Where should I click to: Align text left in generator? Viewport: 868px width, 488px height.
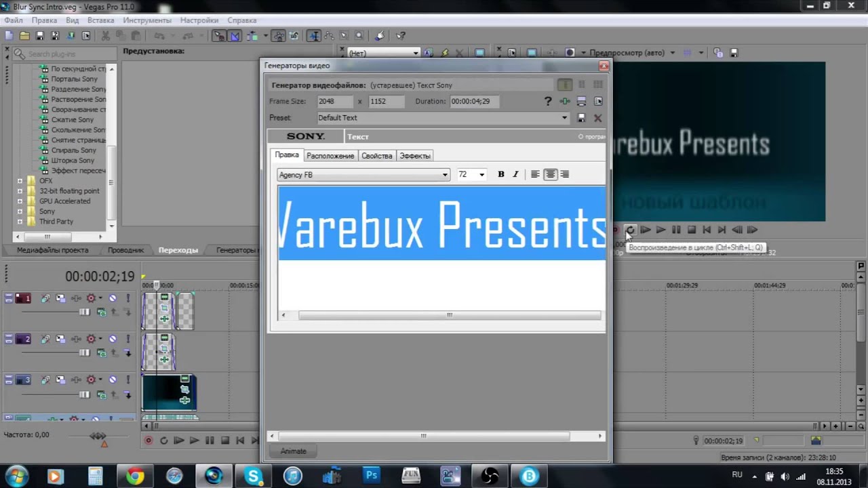tap(535, 174)
